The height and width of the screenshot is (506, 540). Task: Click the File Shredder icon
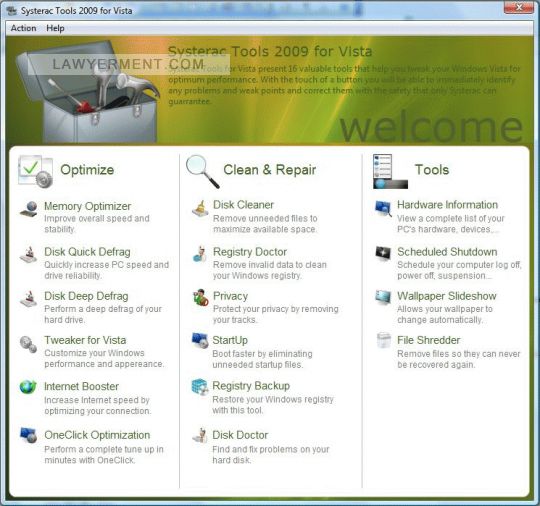click(384, 341)
